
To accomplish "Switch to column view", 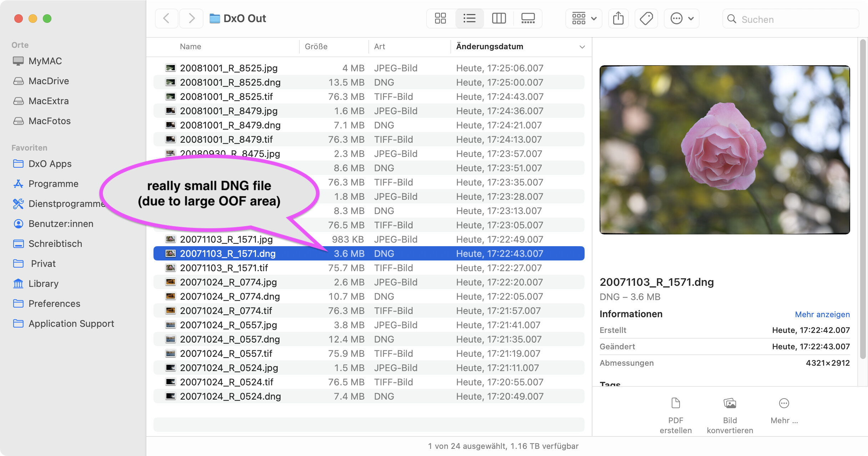I will click(x=499, y=19).
